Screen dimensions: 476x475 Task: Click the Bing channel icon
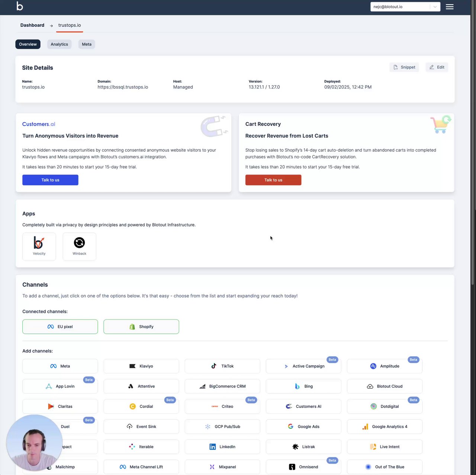(x=297, y=386)
